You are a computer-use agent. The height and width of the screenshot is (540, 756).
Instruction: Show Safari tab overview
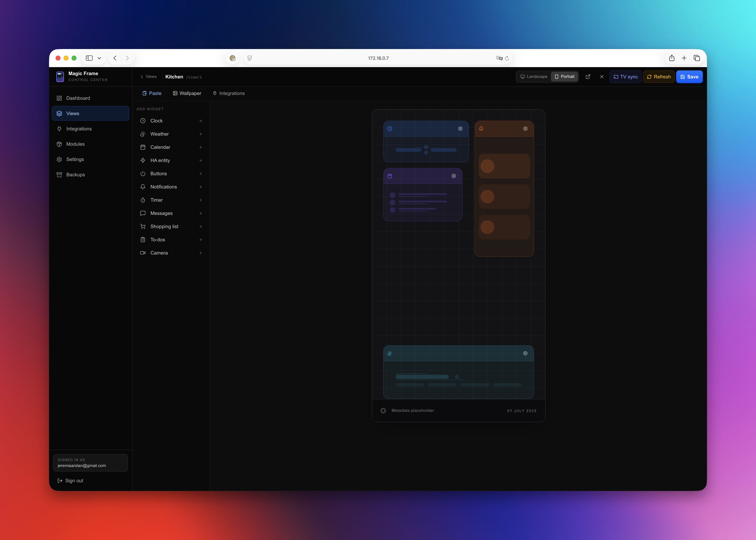[x=697, y=58]
